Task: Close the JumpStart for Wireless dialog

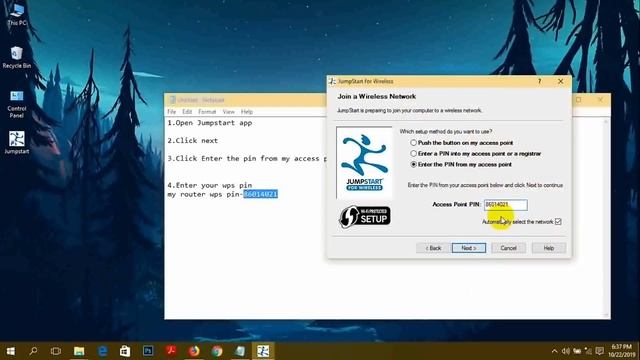Action: tap(560, 81)
